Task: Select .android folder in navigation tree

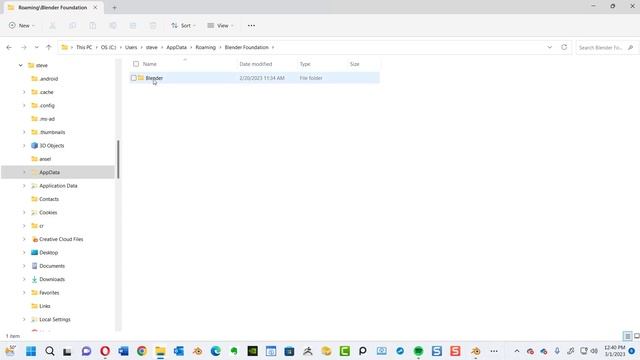Action: tap(49, 79)
